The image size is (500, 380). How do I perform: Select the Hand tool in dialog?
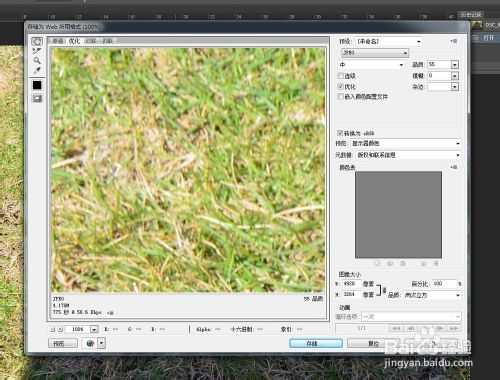[x=37, y=41]
